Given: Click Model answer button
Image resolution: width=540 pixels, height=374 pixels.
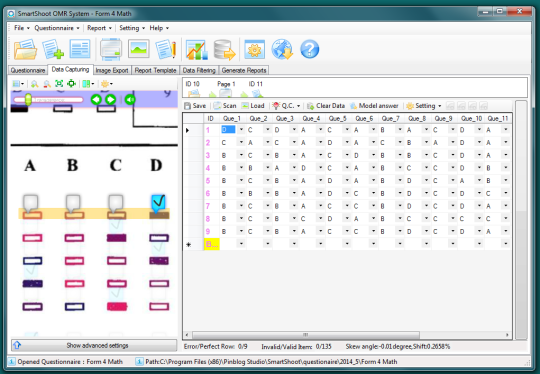Looking at the screenshot, I should (374, 106).
